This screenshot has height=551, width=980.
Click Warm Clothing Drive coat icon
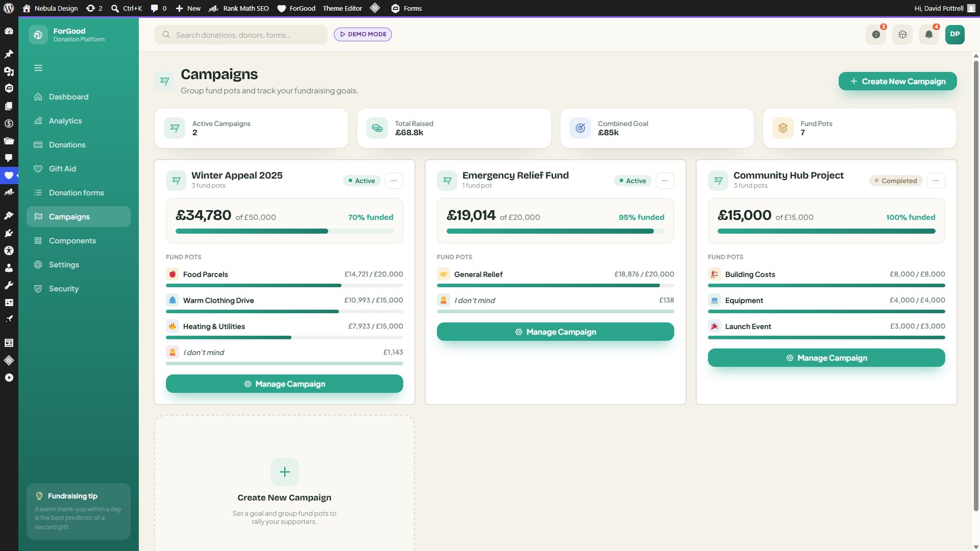pyautogui.click(x=173, y=300)
